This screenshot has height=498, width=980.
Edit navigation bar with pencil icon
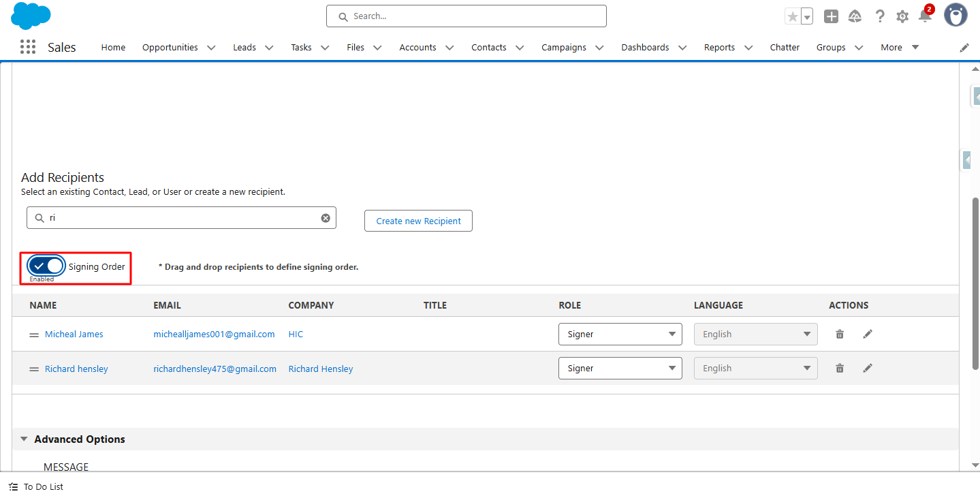[964, 48]
